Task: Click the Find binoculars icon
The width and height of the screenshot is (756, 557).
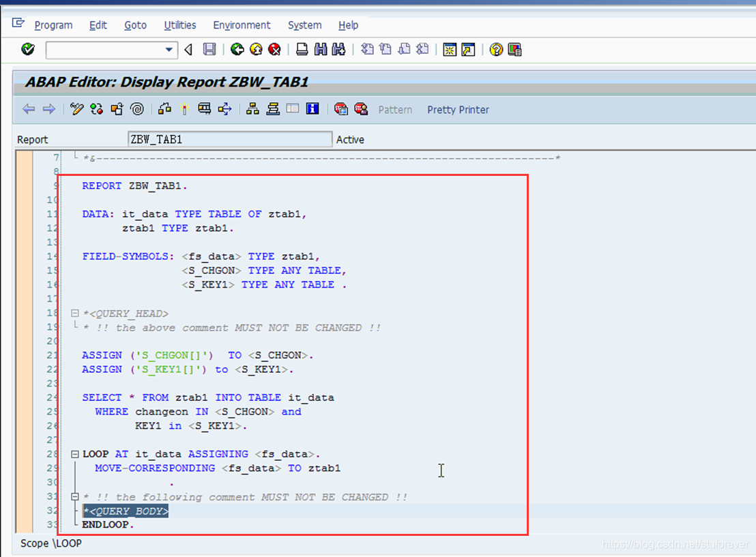Action: click(x=321, y=49)
